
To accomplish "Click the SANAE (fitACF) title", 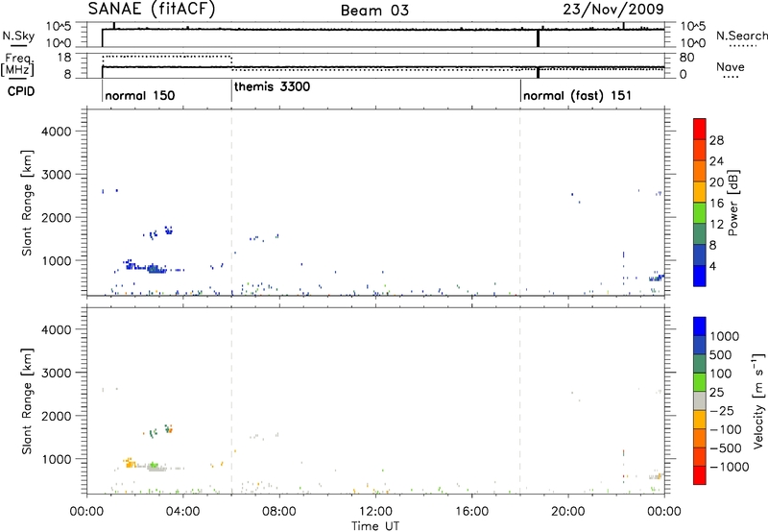I will (152, 9).
